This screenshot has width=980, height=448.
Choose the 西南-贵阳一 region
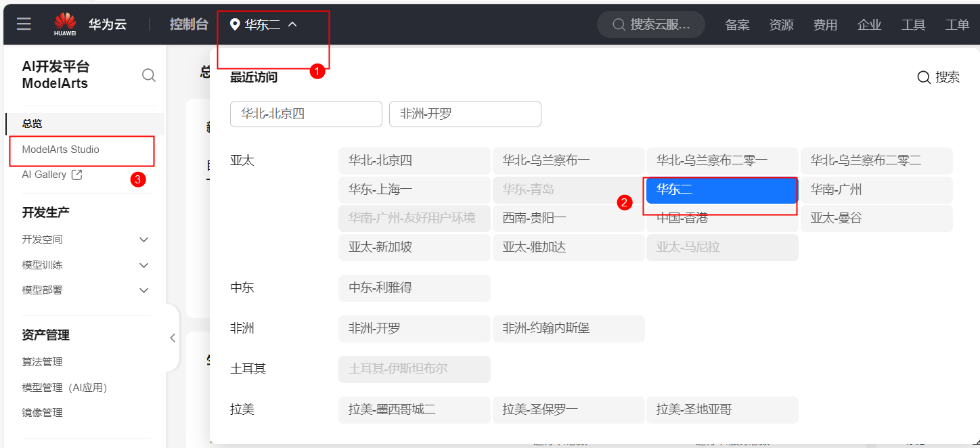click(x=569, y=218)
